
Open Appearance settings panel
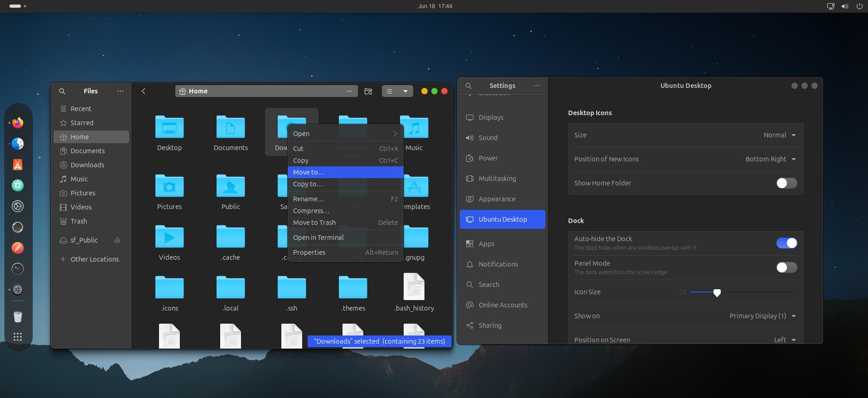click(502, 199)
